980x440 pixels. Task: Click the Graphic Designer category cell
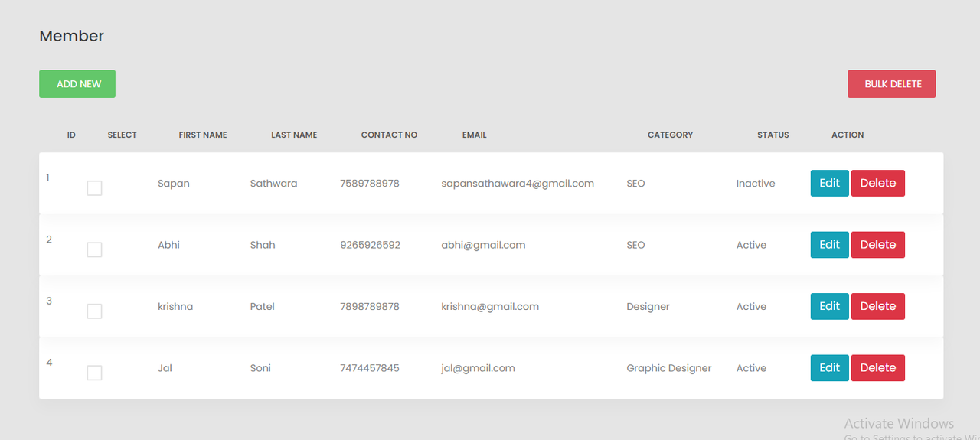click(x=669, y=368)
